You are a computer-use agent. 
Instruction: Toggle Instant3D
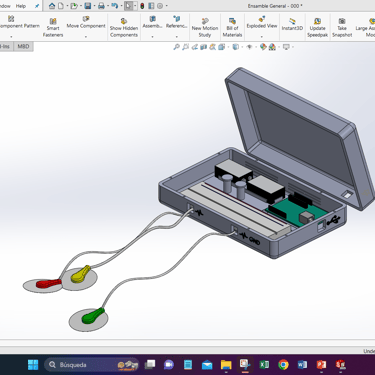tap(292, 24)
